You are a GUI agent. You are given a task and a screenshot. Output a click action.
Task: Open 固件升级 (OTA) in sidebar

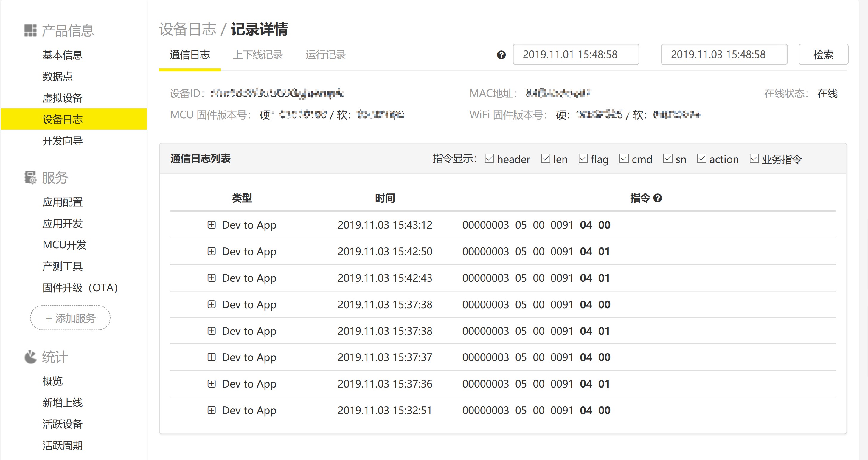pyautogui.click(x=80, y=288)
